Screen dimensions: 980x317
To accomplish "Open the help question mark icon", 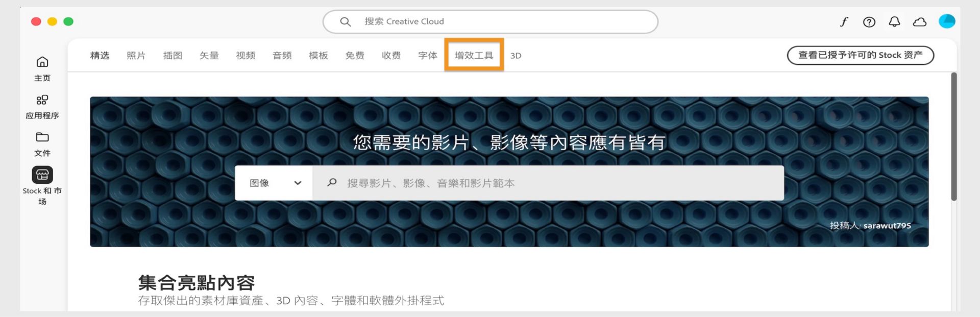I will coord(869,21).
